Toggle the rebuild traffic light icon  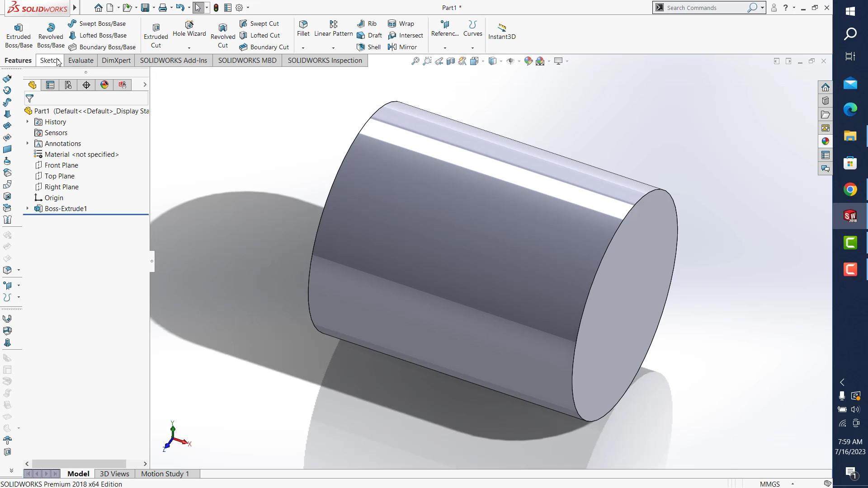click(x=216, y=8)
